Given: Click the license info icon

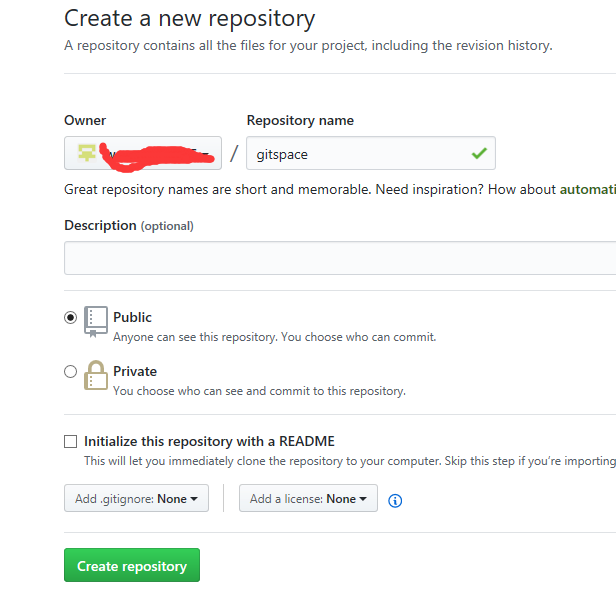Looking at the screenshot, I should click(x=395, y=500).
